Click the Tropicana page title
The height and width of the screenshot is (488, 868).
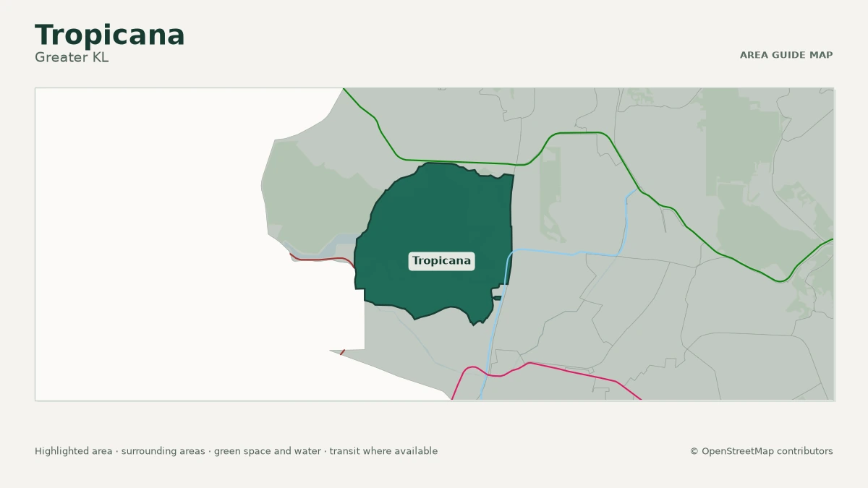click(110, 35)
